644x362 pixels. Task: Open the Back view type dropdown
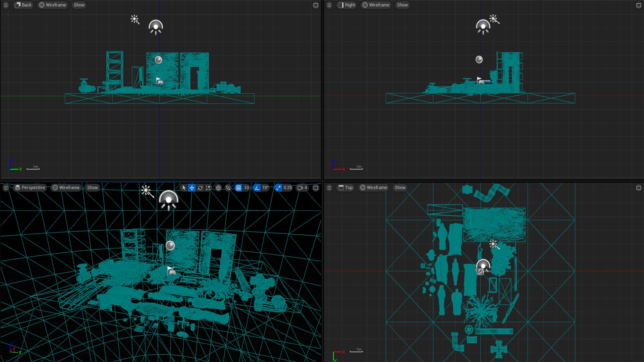(23, 5)
